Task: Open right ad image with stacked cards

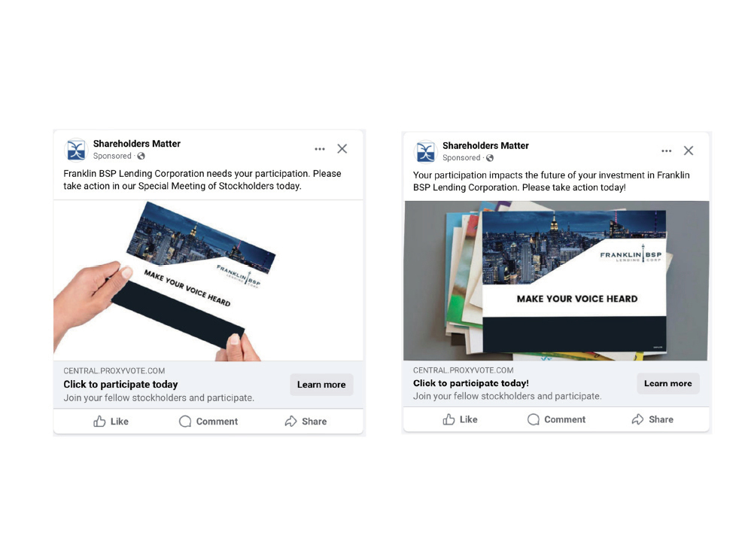Action: 556,281
